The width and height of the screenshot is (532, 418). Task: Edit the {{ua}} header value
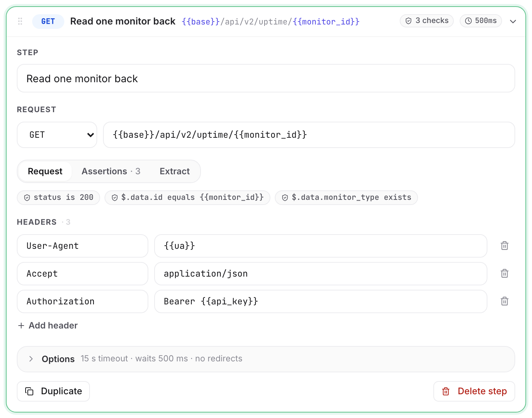coord(321,246)
